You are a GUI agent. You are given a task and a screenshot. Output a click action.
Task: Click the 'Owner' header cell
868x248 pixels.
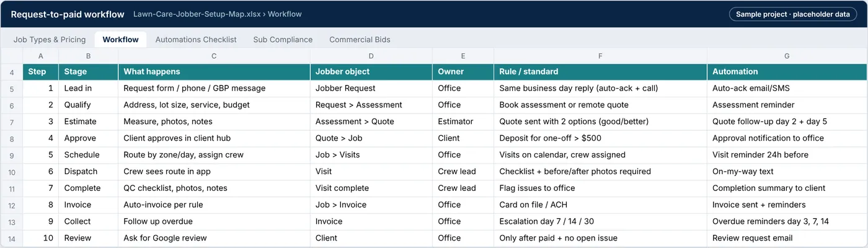coord(463,72)
